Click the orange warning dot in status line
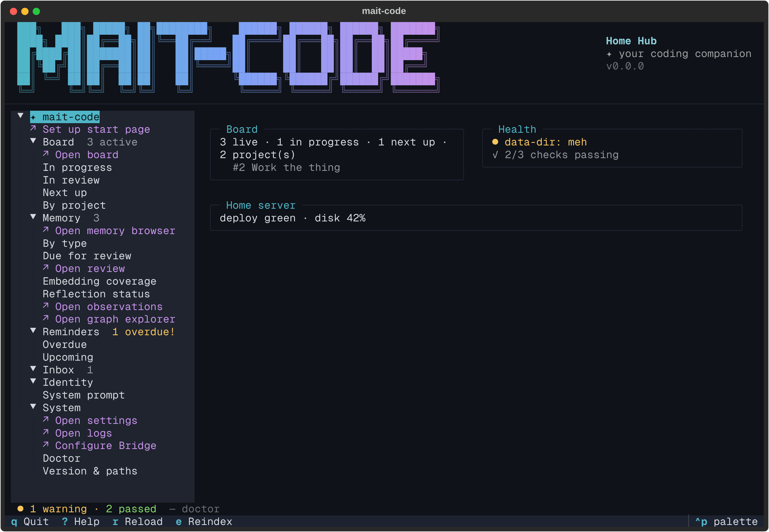This screenshot has height=532, width=769. (x=20, y=509)
